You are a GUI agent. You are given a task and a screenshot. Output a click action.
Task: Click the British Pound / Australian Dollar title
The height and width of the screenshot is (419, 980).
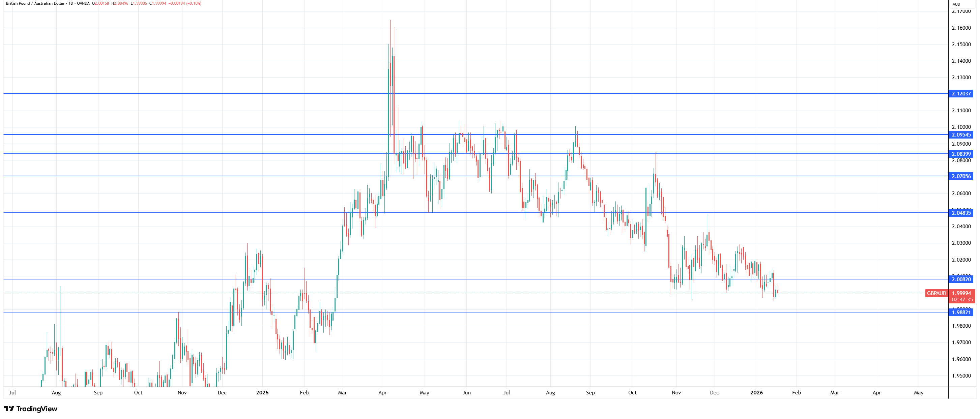35,3
